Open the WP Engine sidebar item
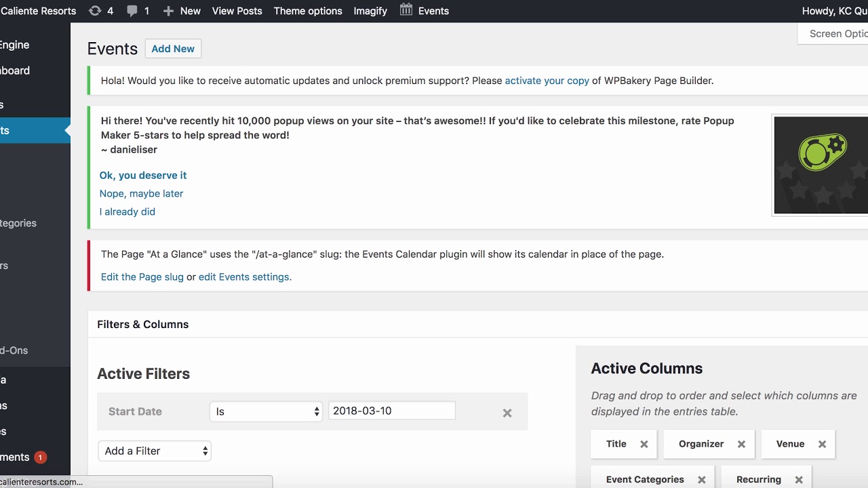 (15, 45)
